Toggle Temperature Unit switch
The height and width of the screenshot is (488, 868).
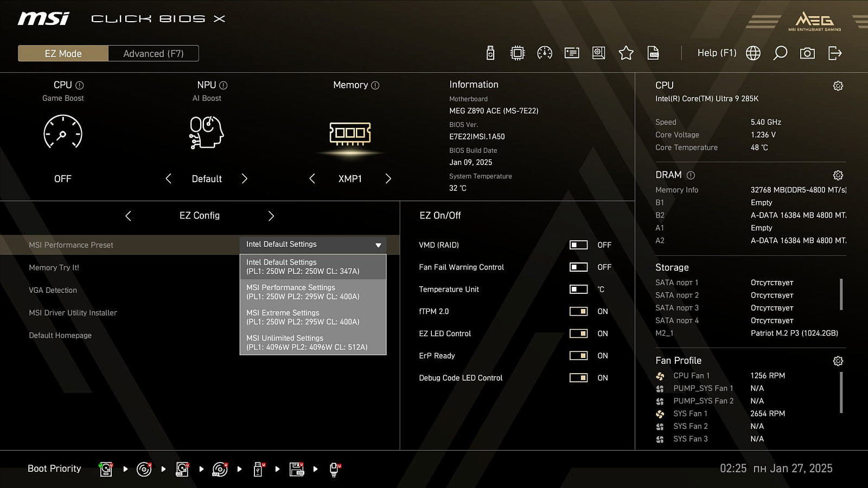click(x=578, y=290)
